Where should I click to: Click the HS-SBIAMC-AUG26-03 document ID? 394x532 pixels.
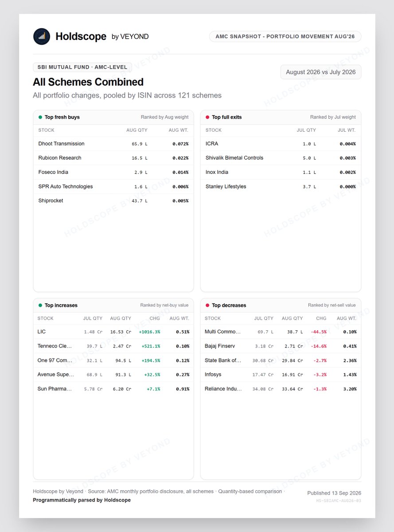339,501
